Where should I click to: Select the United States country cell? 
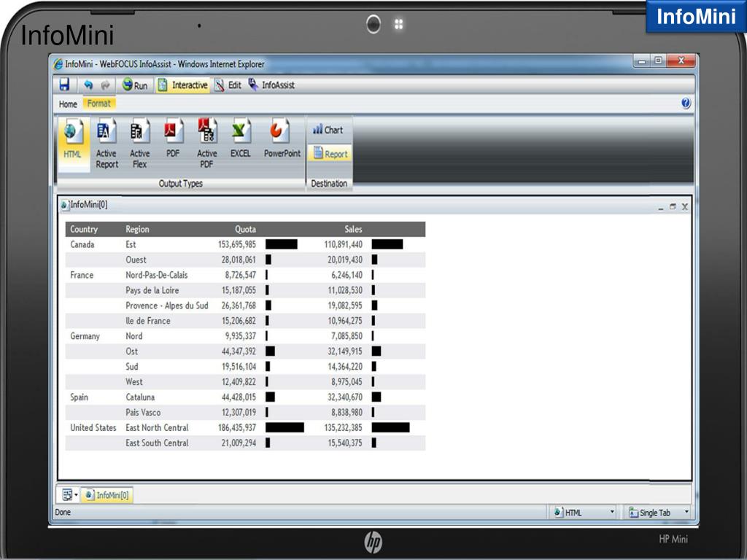pyautogui.click(x=93, y=427)
